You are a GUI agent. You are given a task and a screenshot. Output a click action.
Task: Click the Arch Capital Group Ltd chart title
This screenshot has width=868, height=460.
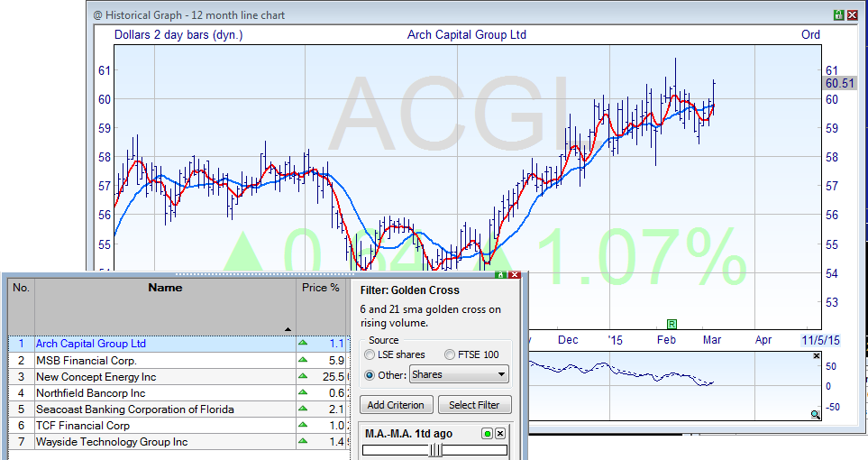click(467, 35)
